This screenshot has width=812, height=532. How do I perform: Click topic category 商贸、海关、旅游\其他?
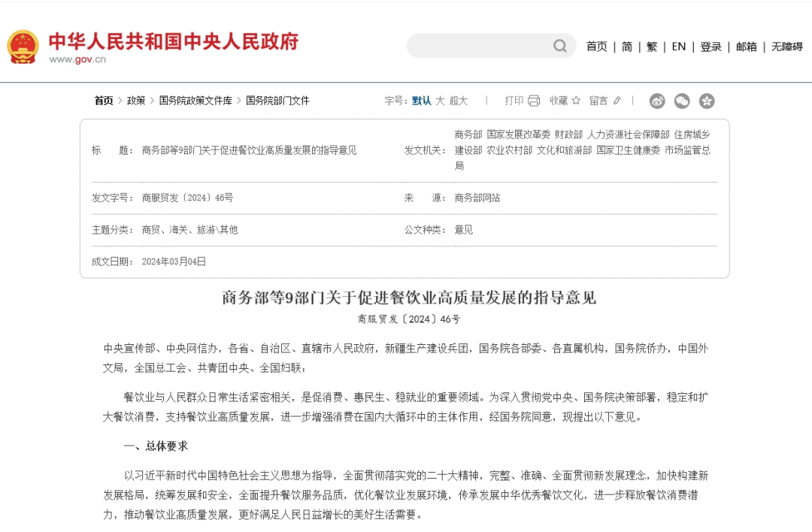pos(189,230)
